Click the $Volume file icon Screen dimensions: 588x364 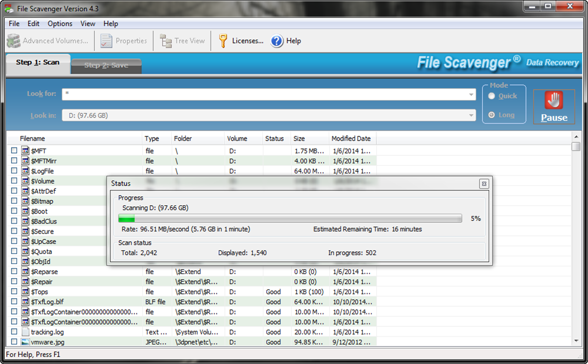(x=25, y=181)
